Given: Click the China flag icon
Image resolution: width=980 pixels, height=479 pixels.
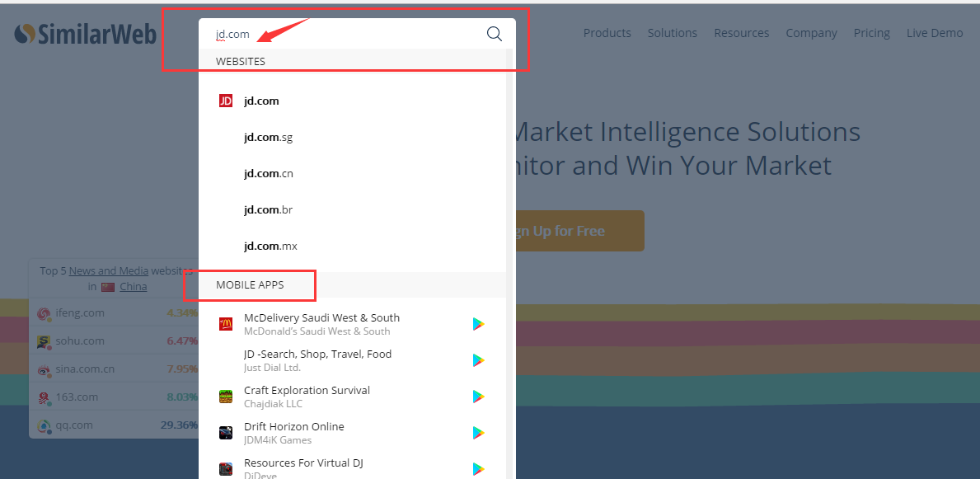Looking at the screenshot, I should [x=107, y=287].
